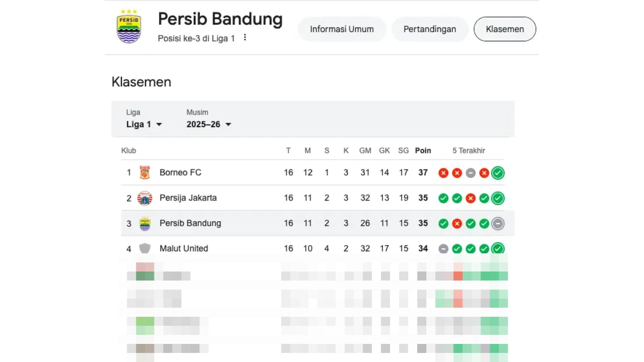The height and width of the screenshot is (362, 644).
Task: Click the Persib Bandung crest in the page header
Action: (x=129, y=25)
